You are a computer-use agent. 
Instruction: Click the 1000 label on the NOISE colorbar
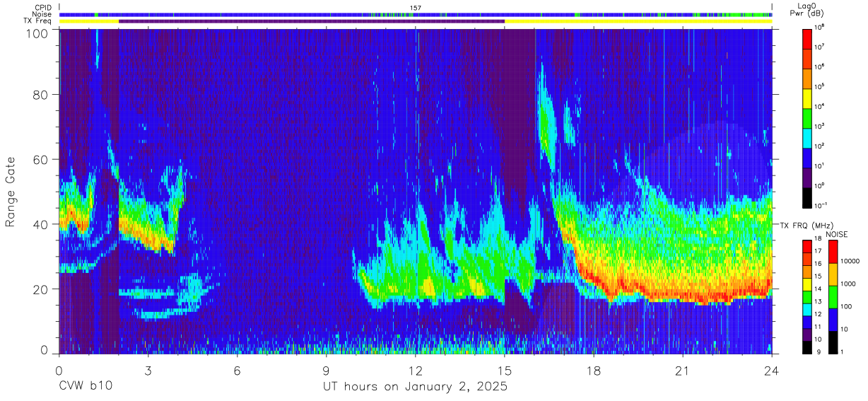click(850, 284)
